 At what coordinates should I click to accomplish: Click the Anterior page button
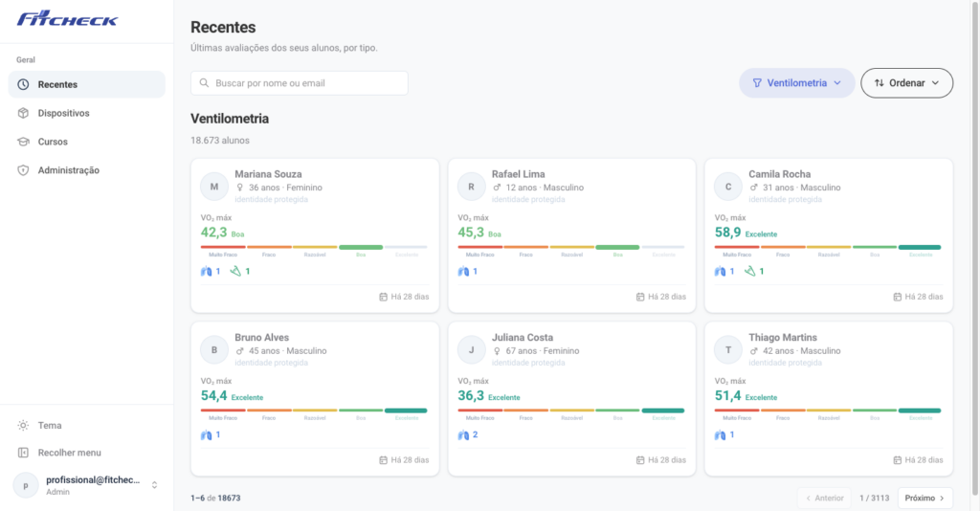[824, 498]
